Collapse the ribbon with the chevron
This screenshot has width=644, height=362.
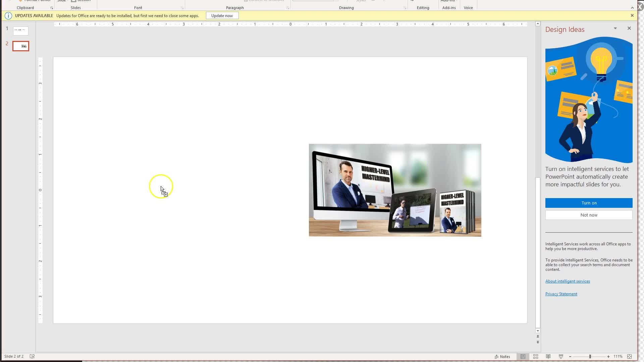click(632, 8)
